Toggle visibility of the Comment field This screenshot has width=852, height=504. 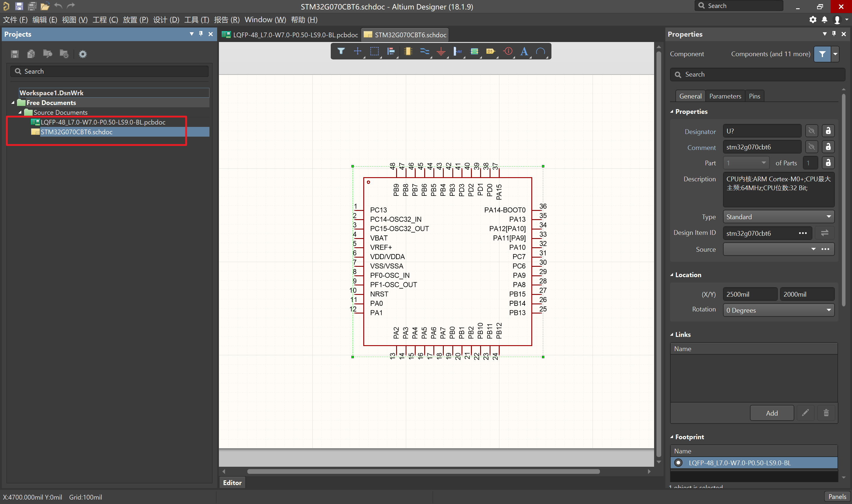(811, 147)
